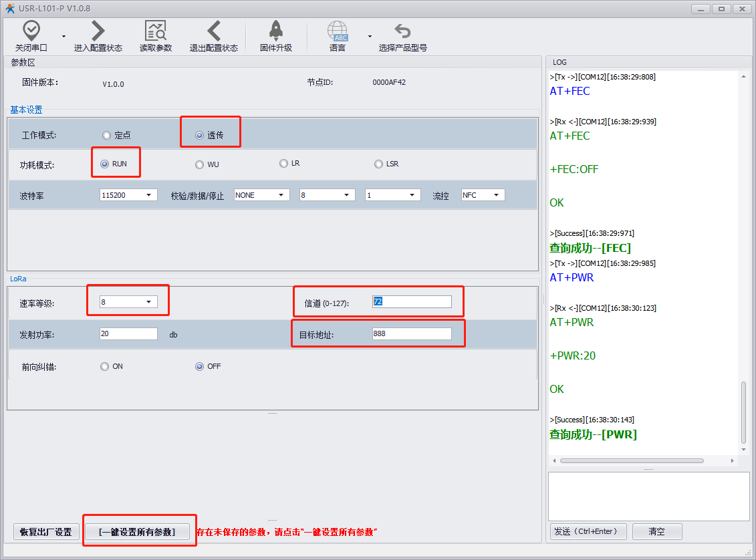
Task: Click the 目标地址 input field
Action: (411, 334)
